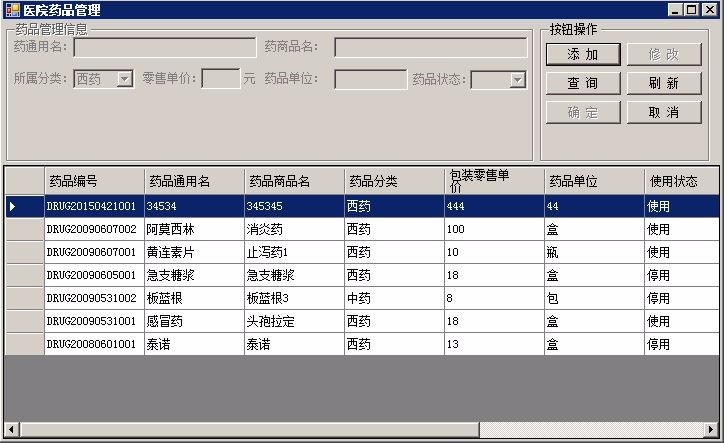This screenshot has height=443, width=724.
Task: Click the horizontal scrollbar thumb
Action: click(x=249, y=430)
